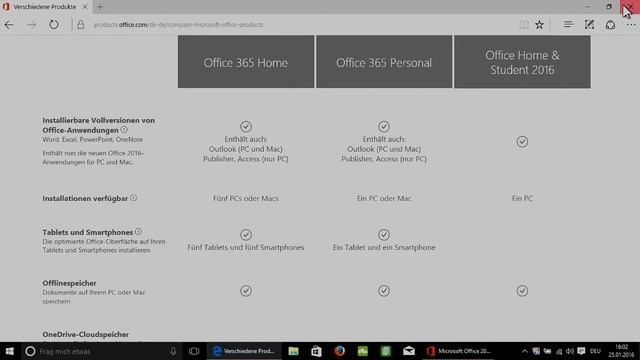Viewport: 640px width, 360px height.
Task: Open a new tab with the plus button
Action: (x=100, y=7)
